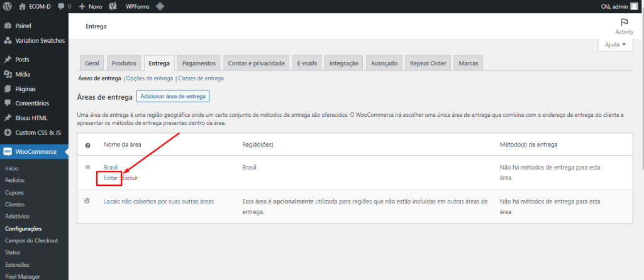The height and width of the screenshot is (280, 644).
Task: Switch to the Integração tab
Action: [x=344, y=63]
